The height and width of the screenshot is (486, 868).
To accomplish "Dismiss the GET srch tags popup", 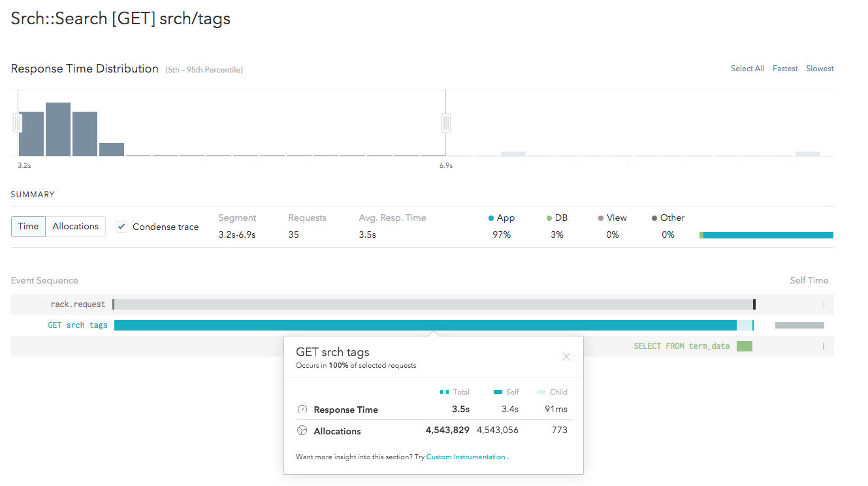I will pyautogui.click(x=566, y=357).
